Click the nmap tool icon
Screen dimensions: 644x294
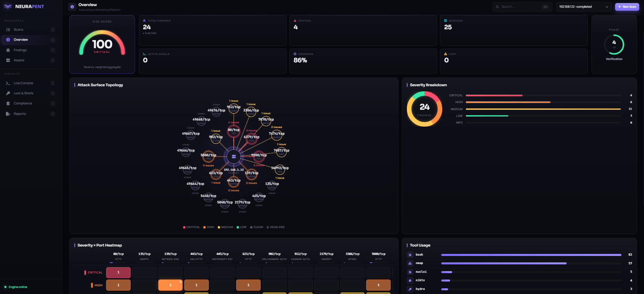point(410,263)
